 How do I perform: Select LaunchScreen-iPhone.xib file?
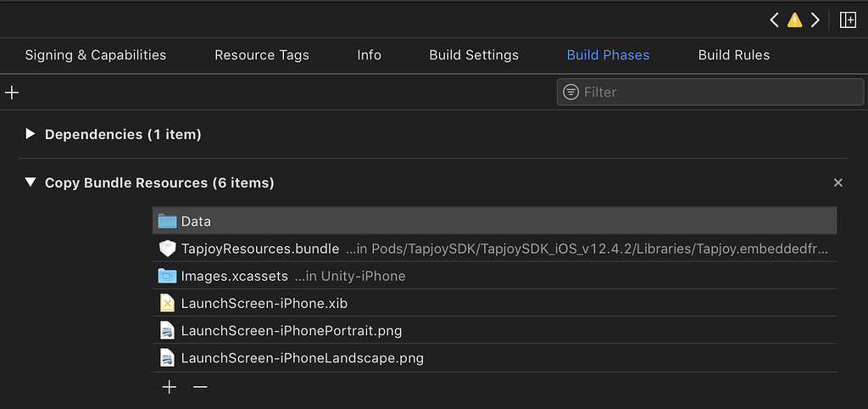[264, 303]
